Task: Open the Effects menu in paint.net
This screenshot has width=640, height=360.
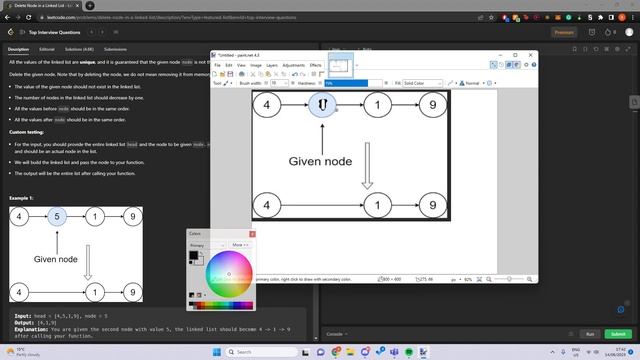Action: tap(316, 65)
